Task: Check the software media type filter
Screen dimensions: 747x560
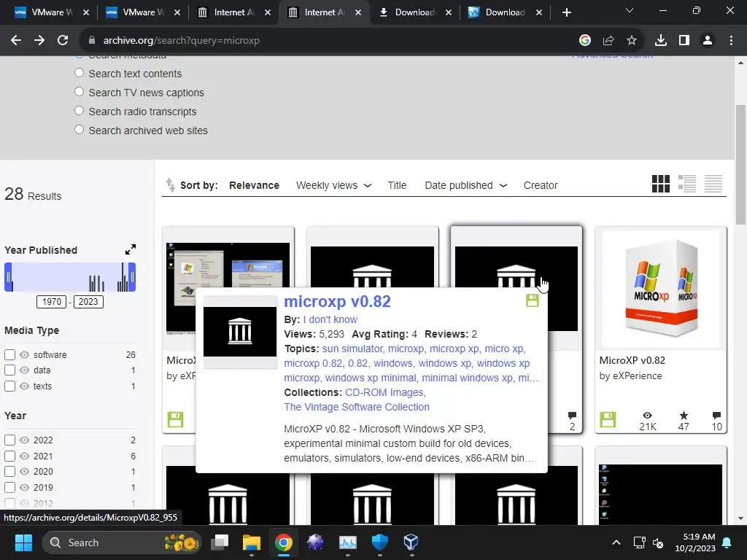Action: (x=9, y=355)
